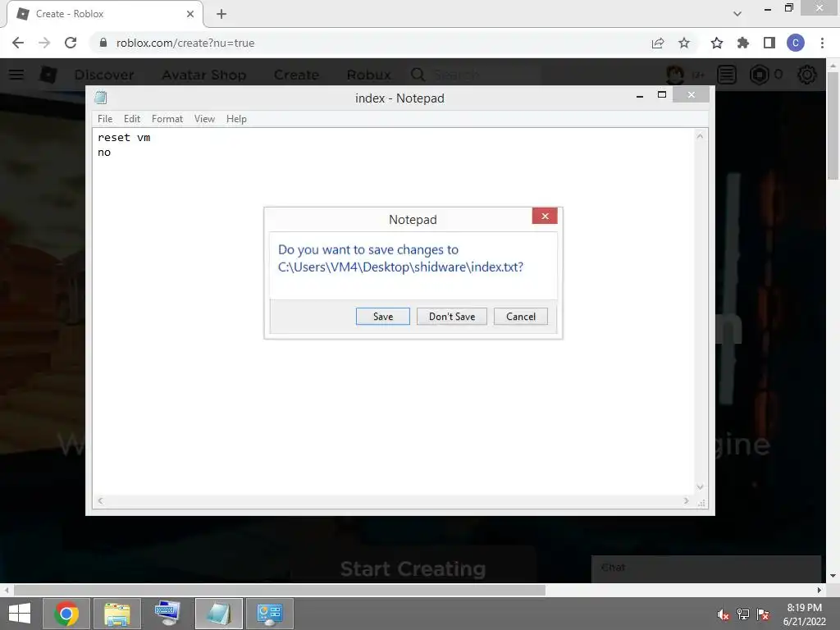840x630 pixels.
Task: Open the computer keyboard taskbar app
Action: click(x=167, y=614)
